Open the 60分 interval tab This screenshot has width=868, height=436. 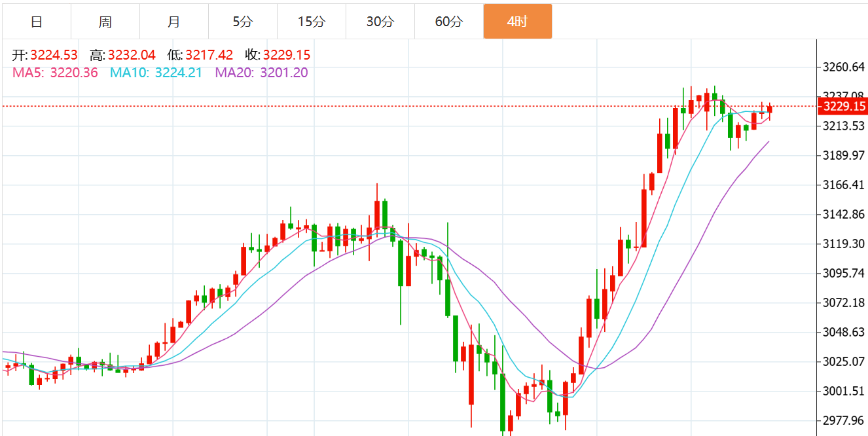pos(449,22)
